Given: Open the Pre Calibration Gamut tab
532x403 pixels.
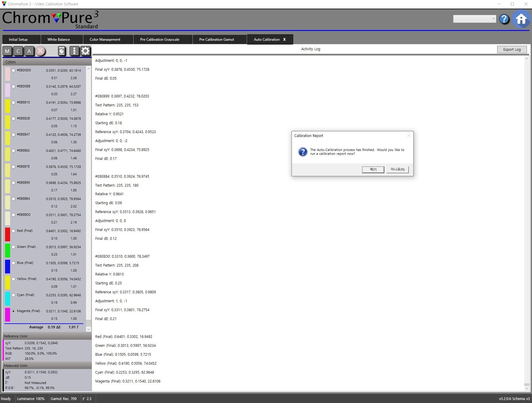Looking at the screenshot, I should (x=220, y=40).
